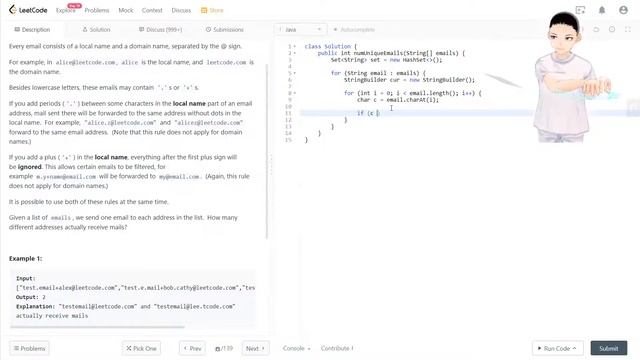Viewport: 640px width, 360px height.
Task: Open editor settings icon
Action: pos(612,29)
